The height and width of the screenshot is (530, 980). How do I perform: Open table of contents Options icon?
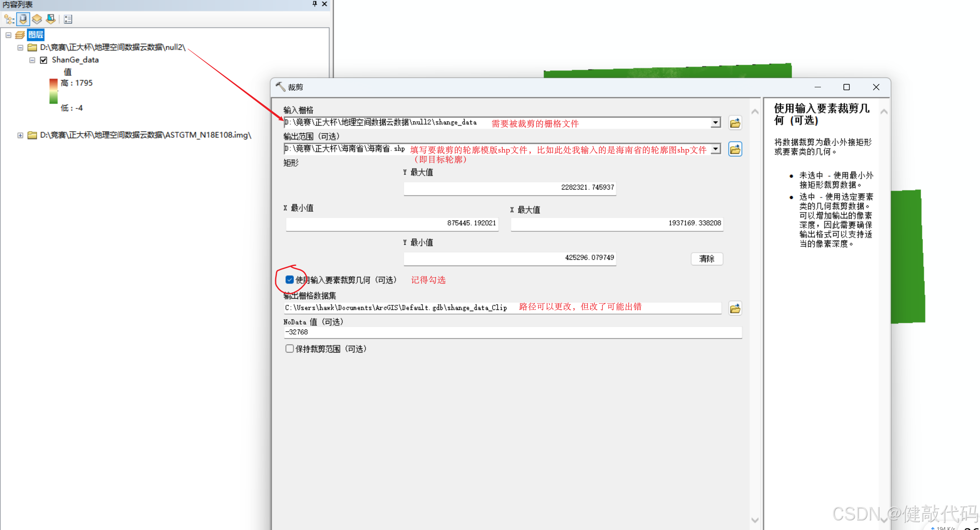[x=68, y=19]
